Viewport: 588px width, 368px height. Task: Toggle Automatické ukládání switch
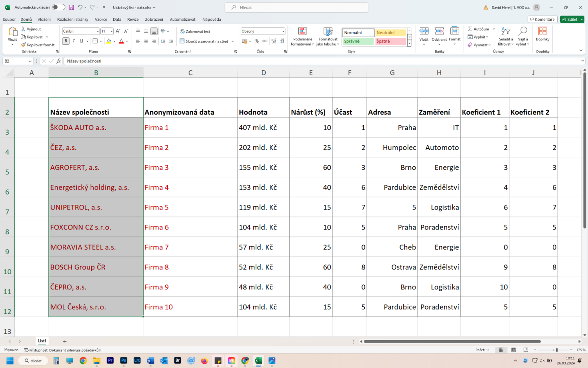(58, 7)
